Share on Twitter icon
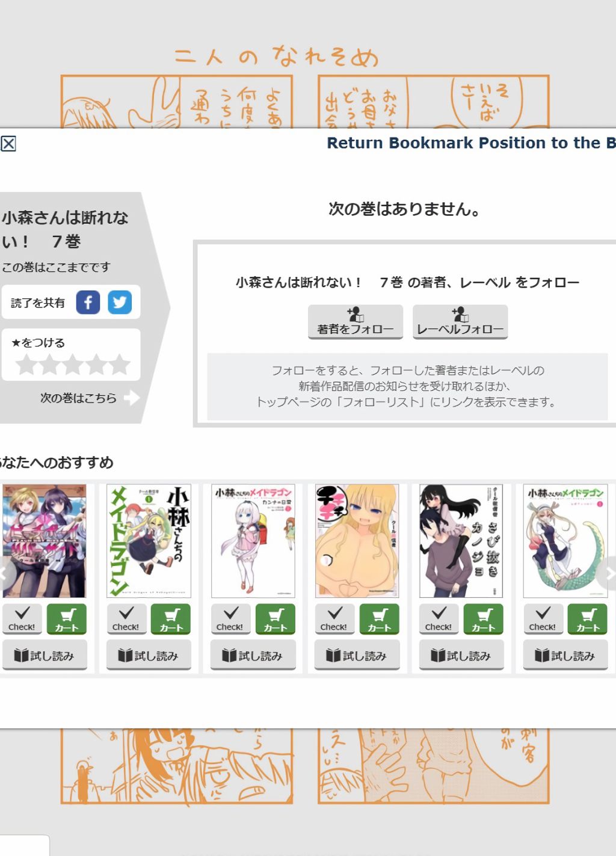This screenshot has width=616, height=856. [120, 302]
